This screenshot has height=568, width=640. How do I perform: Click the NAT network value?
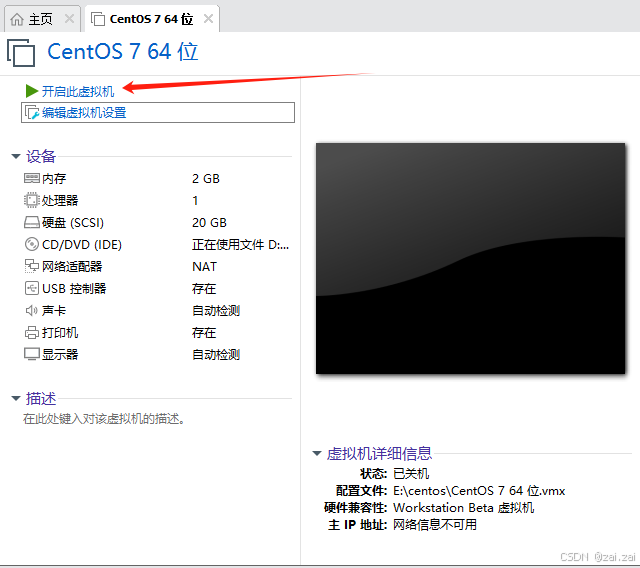pyautogui.click(x=204, y=266)
